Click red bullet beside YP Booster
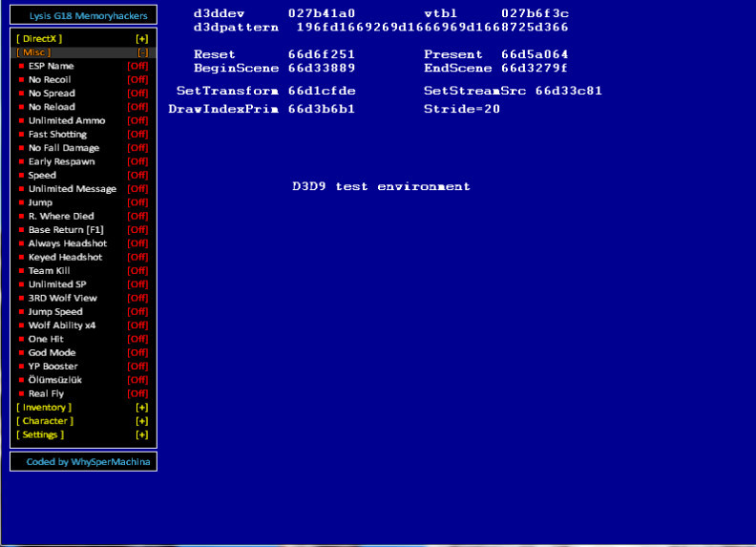This screenshot has width=756, height=547. click(x=21, y=367)
